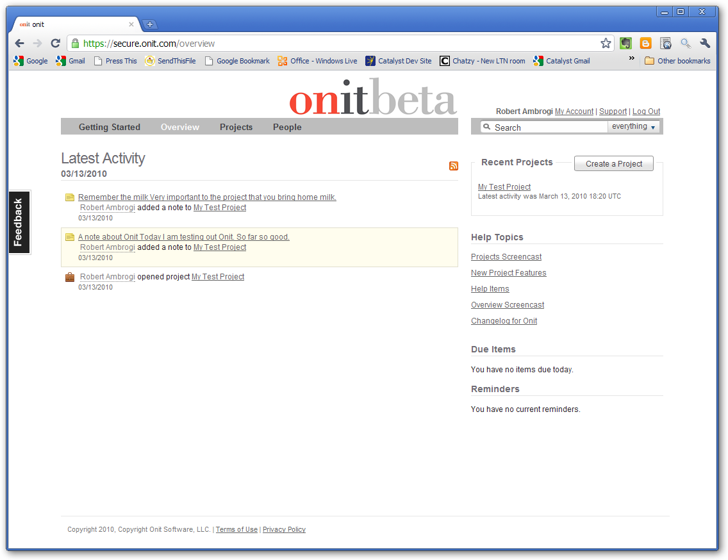Open the Press This bookmark

tap(115, 61)
